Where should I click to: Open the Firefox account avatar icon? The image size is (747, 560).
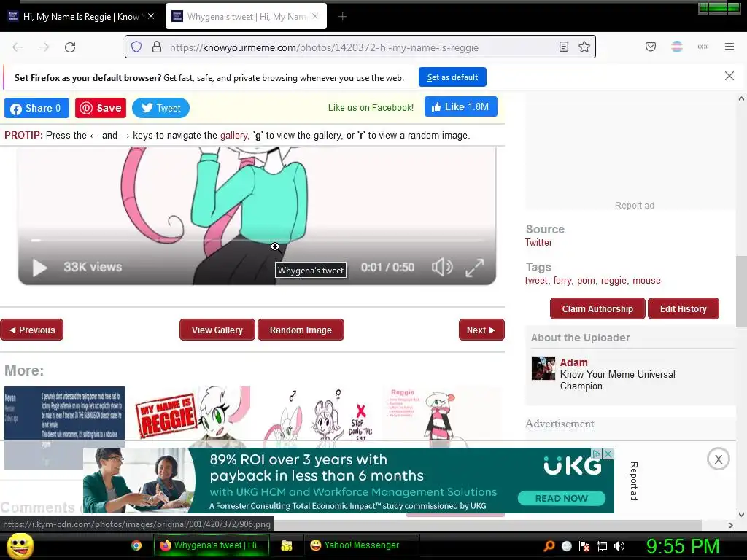[x=677, y=47]
